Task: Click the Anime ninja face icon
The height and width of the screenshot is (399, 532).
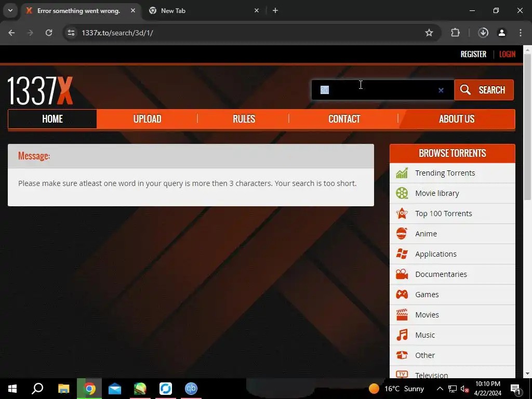Action: tap(402, 234)
